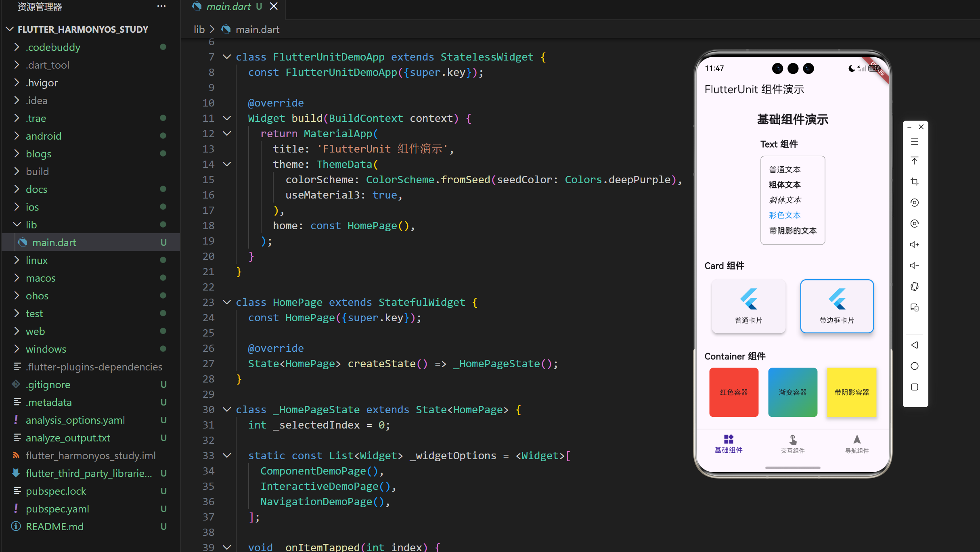Open the emulator hamburger menu

[x=915, y=142]
